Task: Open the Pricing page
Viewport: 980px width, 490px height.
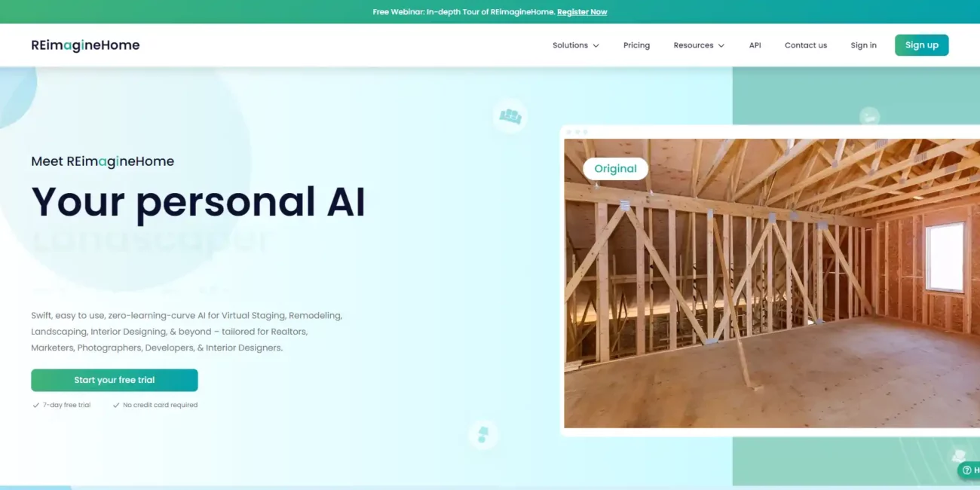Action: [636, 45]
